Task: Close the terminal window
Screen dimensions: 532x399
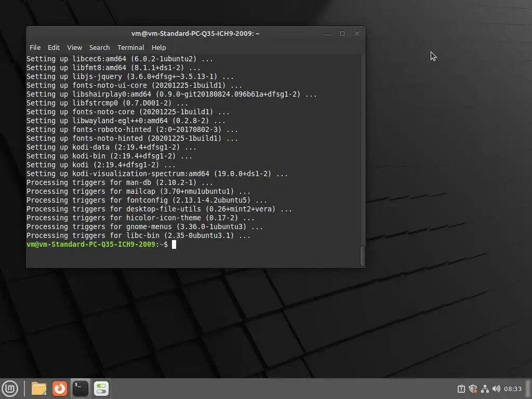Action: pos(356,33)
